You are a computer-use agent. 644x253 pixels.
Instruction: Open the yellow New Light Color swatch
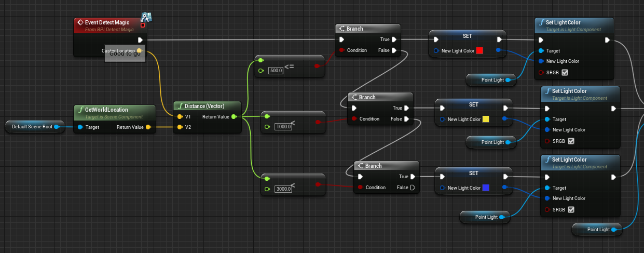tap(486, 119)
